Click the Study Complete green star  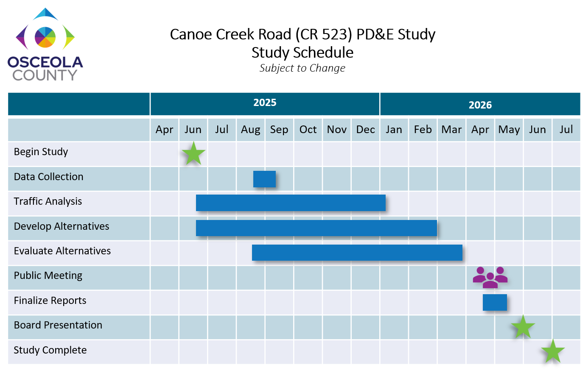pyautogui.click(x=552, y=351)
